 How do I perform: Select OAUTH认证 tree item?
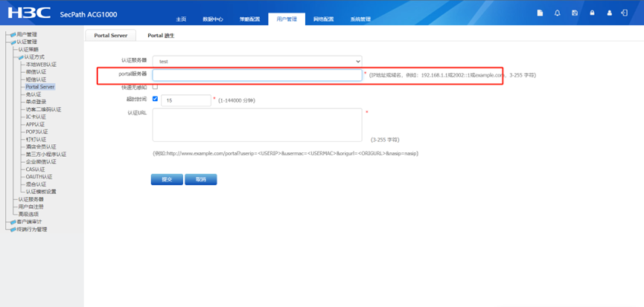point(39,177)
